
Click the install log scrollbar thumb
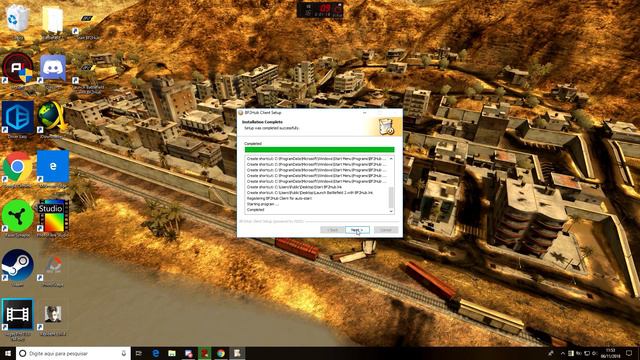391,198
